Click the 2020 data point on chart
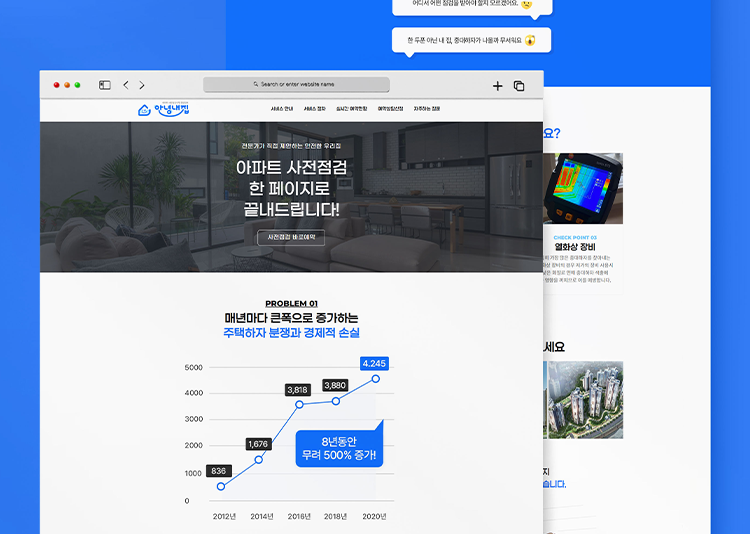 click(x=376, y=379)
